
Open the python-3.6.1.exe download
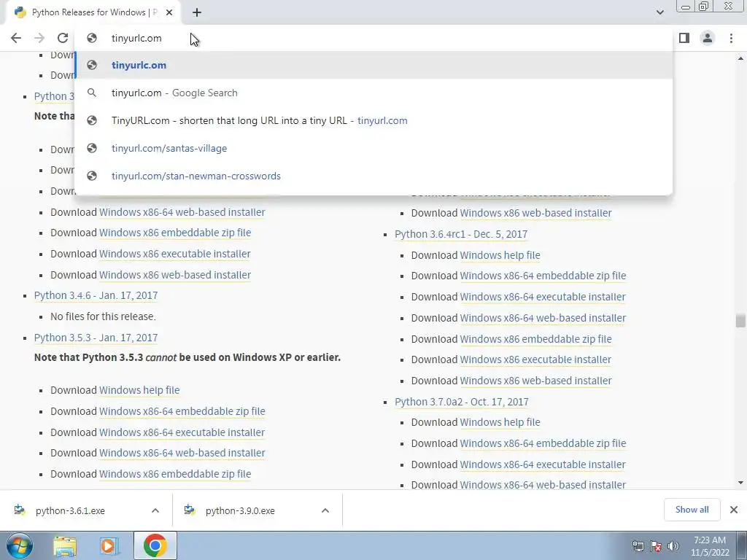click(x=70, y=511)
